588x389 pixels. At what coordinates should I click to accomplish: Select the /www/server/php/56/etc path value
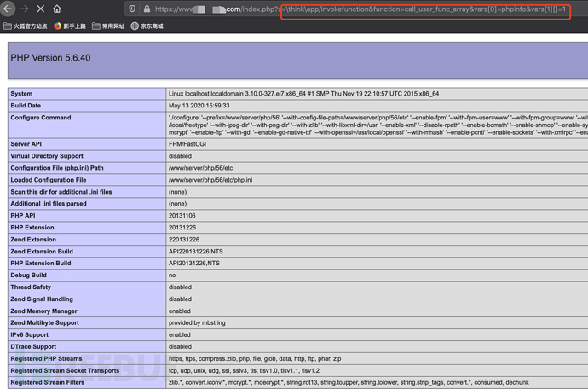[200, 168]
